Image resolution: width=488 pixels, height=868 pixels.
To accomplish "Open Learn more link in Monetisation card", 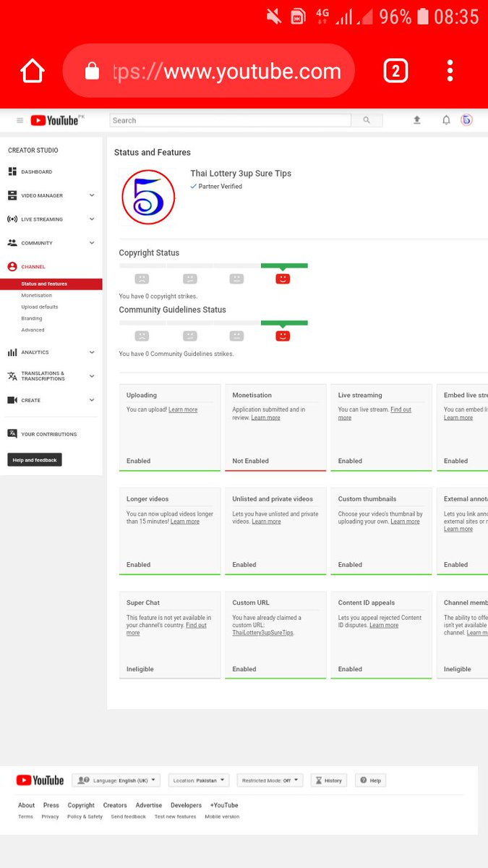I will pyautogui.click(x=265, y=417).
